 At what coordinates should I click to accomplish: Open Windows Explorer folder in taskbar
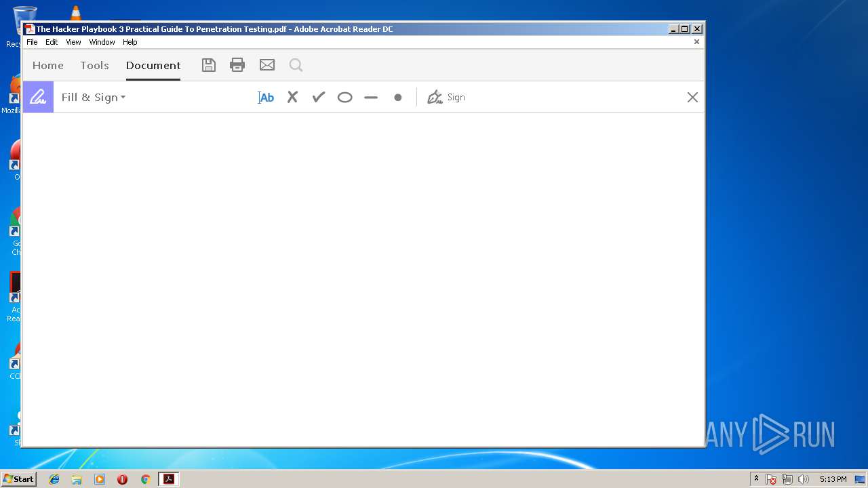77,479
